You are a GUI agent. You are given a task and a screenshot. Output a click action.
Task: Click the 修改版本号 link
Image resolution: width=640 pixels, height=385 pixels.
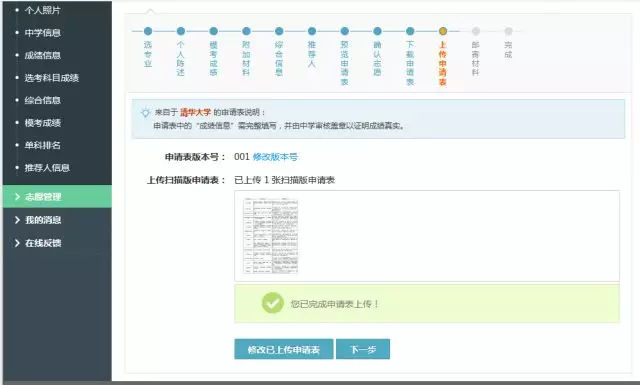click(x=275, y=157)
